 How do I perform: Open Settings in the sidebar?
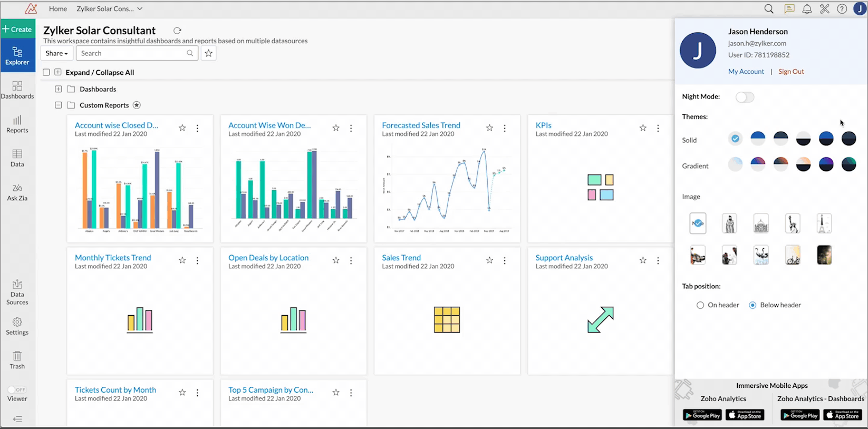pos(17,326)
